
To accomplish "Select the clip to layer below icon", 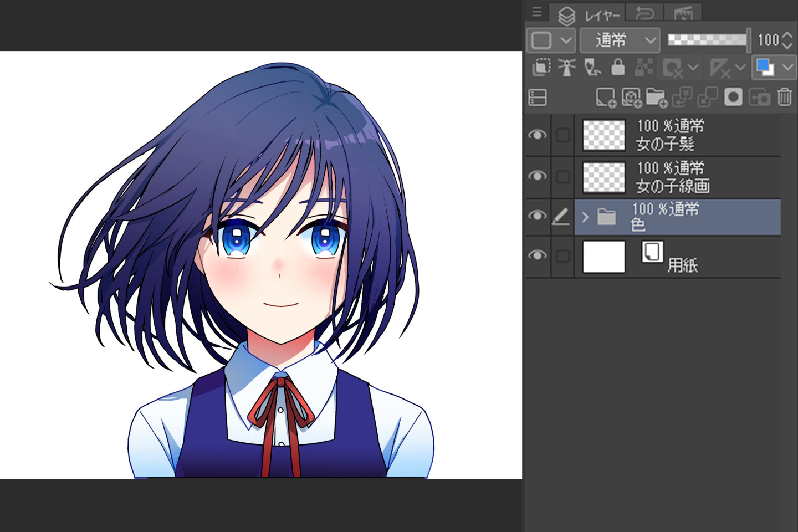I will 543,68.
